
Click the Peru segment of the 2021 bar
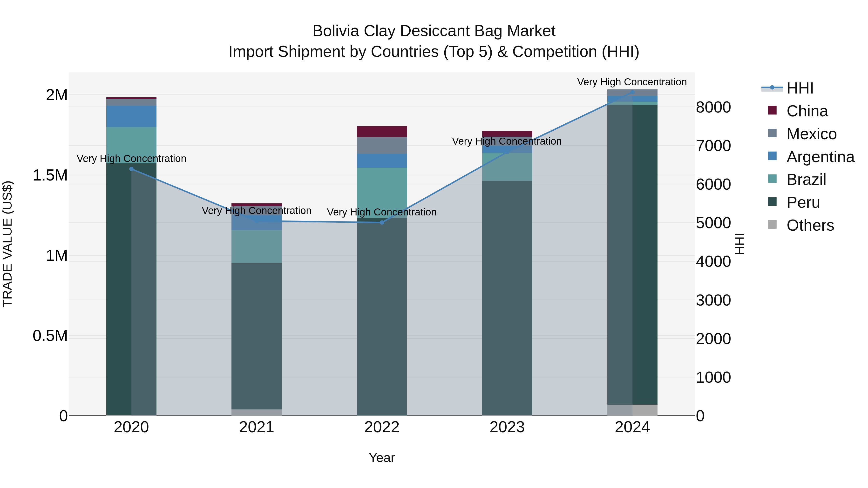coord(257,336)
